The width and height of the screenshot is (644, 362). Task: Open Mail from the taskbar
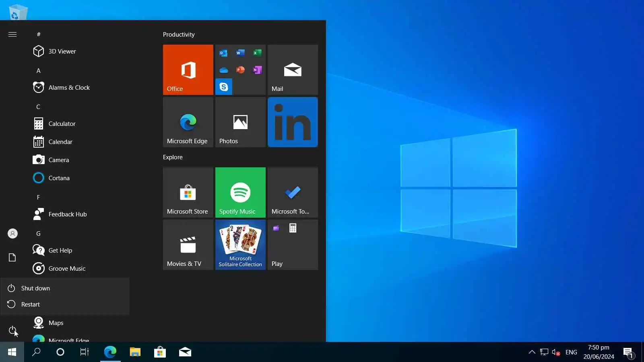click(x=185, y=352)
